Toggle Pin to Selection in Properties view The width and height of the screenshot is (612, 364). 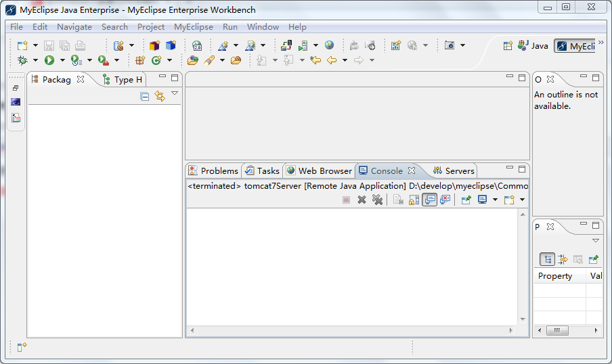594,259
